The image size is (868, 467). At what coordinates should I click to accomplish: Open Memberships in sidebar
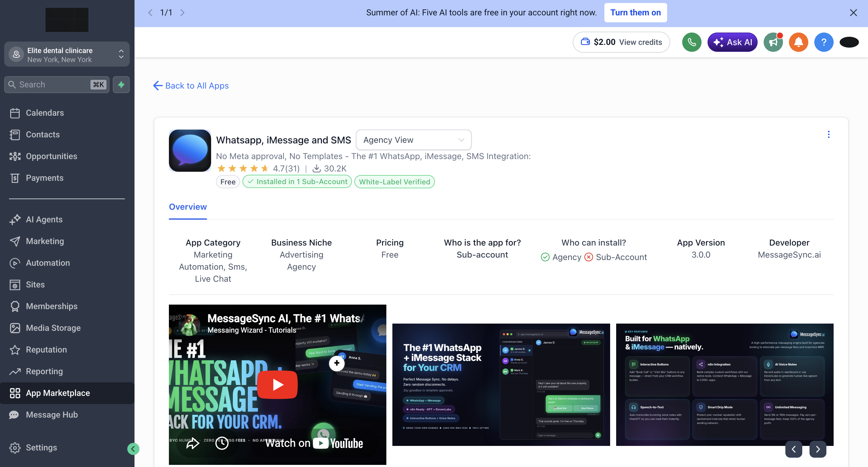[67, 306]
